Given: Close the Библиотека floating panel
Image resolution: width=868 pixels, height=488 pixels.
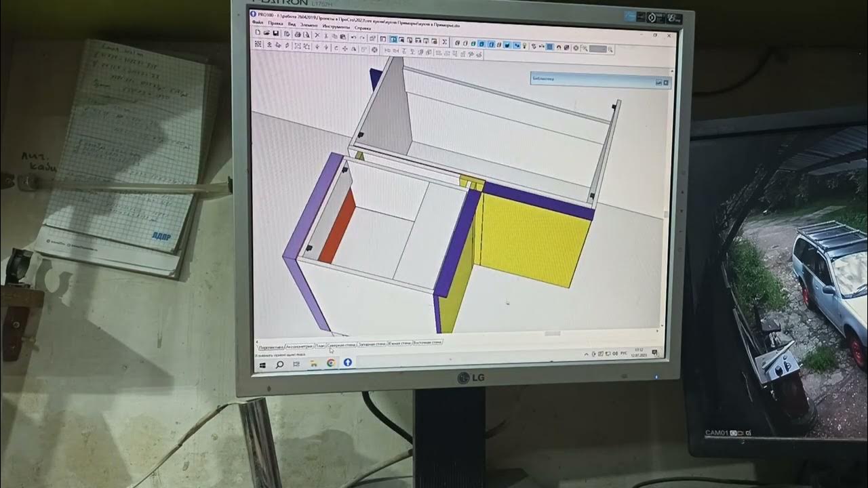Looking at the screenshot, I should (666, 81).
